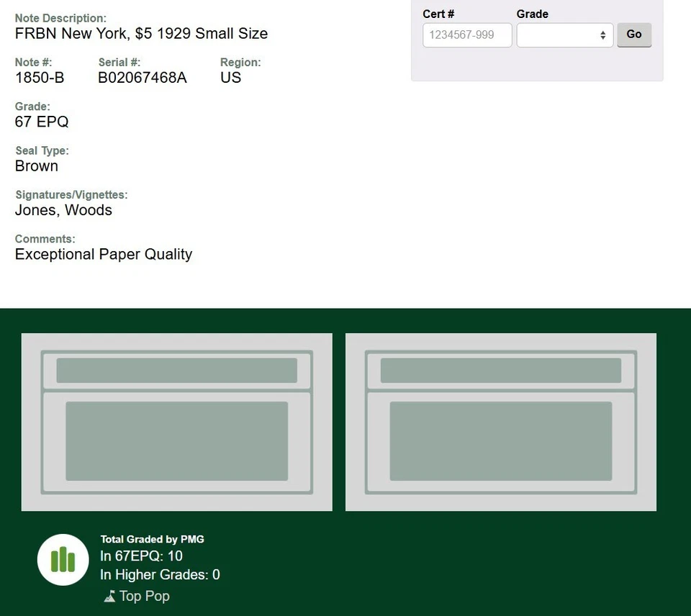691x616 pixels.
Task: Click the region value US
Action: click(230, 78)
